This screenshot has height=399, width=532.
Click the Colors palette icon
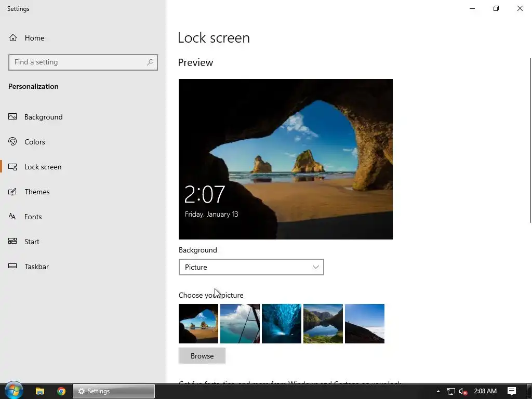coord(12,141)
